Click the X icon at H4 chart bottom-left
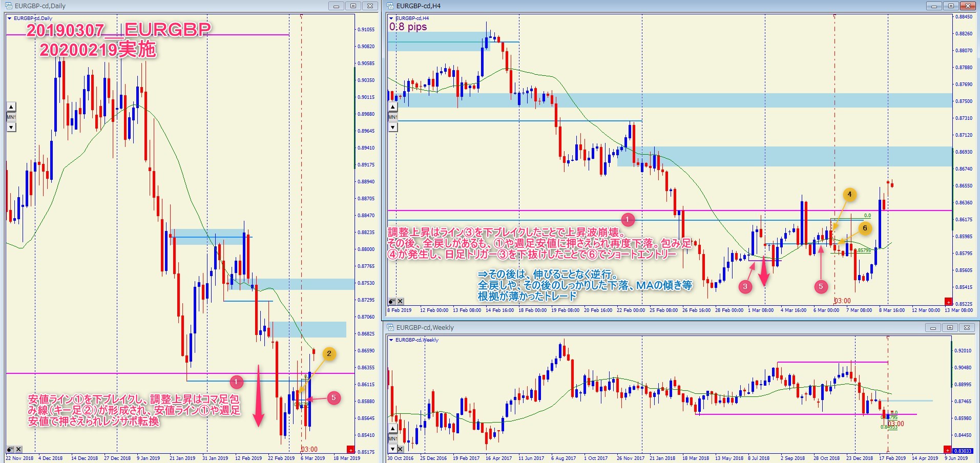Viewport: 980px width, 463px height. pyautogui.click(x=400, y=301)
